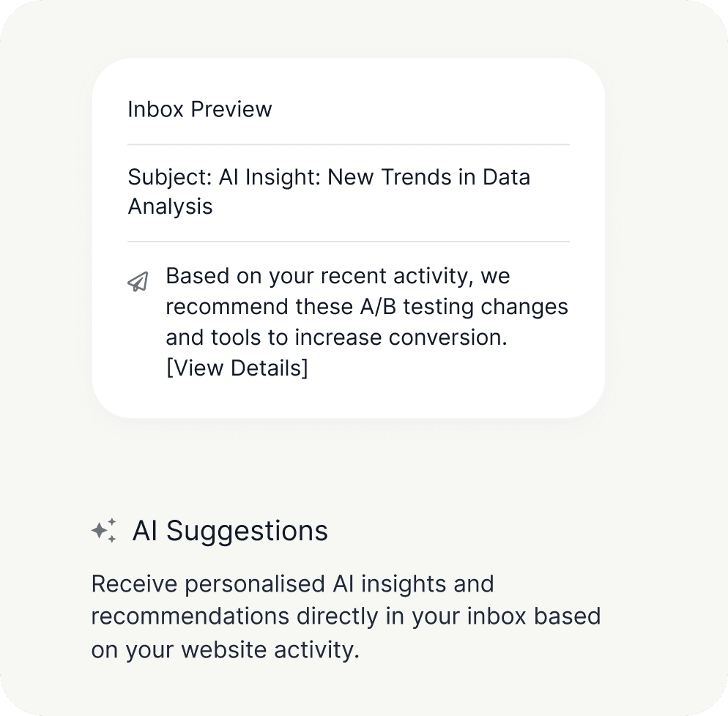This screenshot has width=728, height=716.
Task: Click the word "Preview" in card title
Action: coord(231,109)
